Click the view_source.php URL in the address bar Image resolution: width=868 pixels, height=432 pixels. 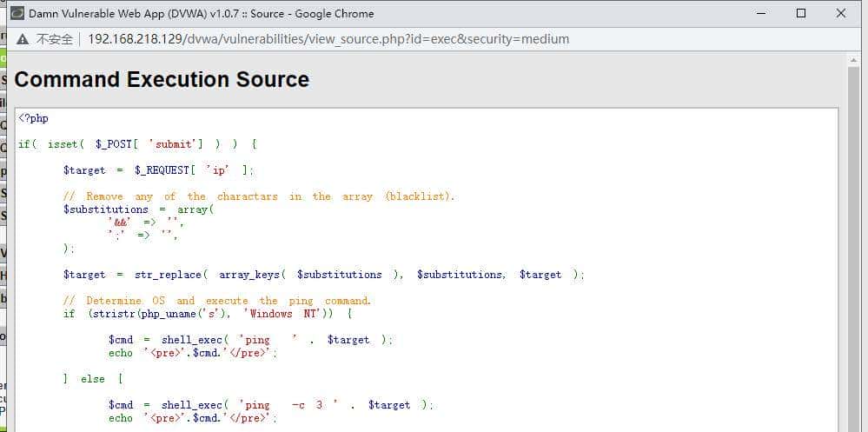328,39
